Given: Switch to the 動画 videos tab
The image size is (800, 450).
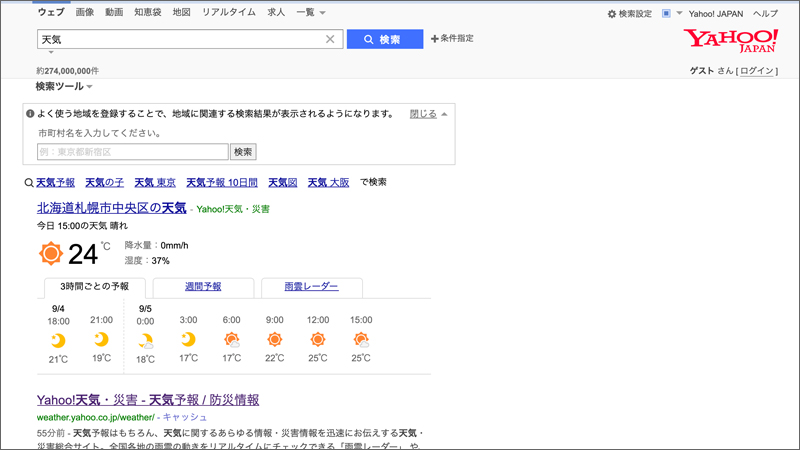Looking at the screenshot, I should (114, 12).
